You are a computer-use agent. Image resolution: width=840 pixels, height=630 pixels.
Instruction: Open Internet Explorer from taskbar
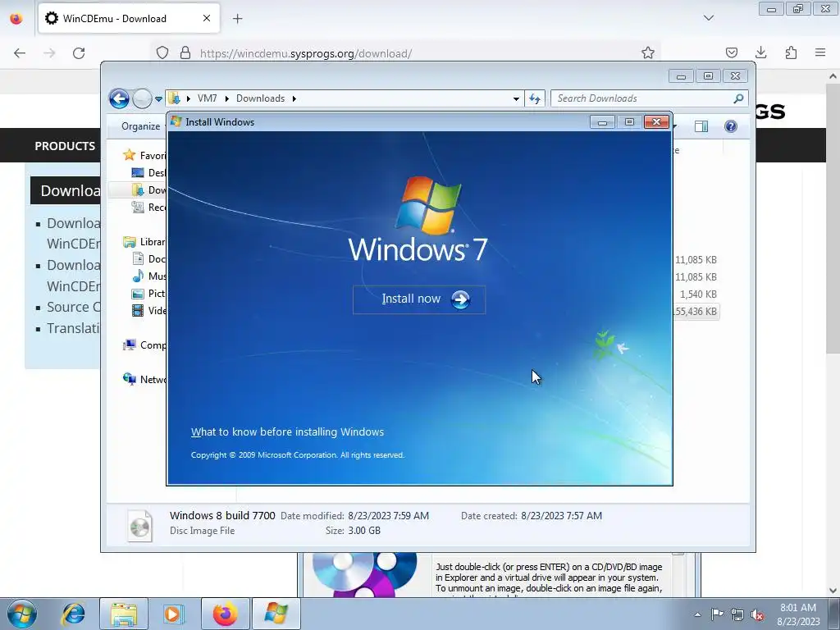(73, 614)
